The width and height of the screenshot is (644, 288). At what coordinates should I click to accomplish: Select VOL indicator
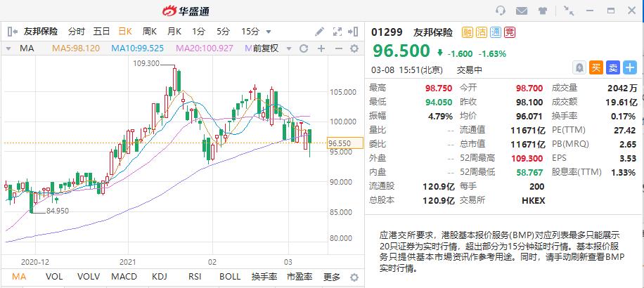54,277
